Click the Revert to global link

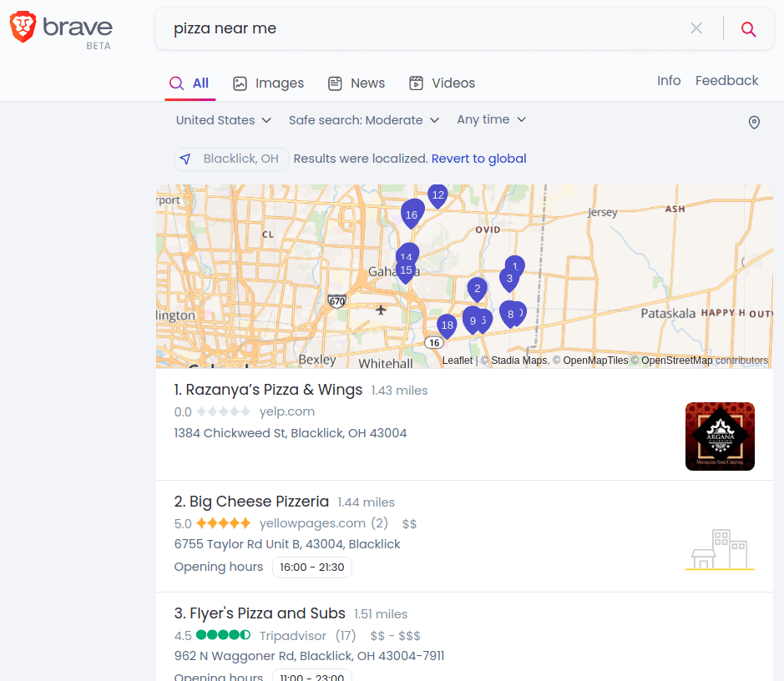(x=478, y=159)
